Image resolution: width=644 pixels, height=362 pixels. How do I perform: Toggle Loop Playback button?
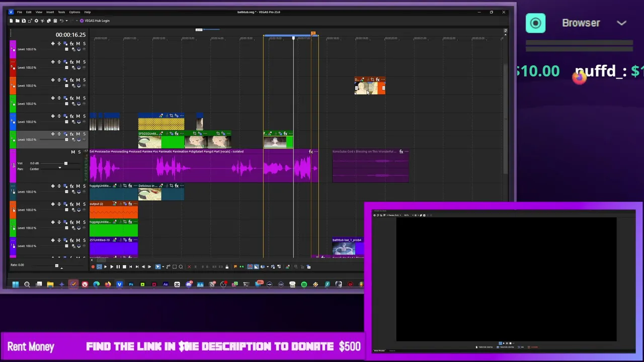99,266
